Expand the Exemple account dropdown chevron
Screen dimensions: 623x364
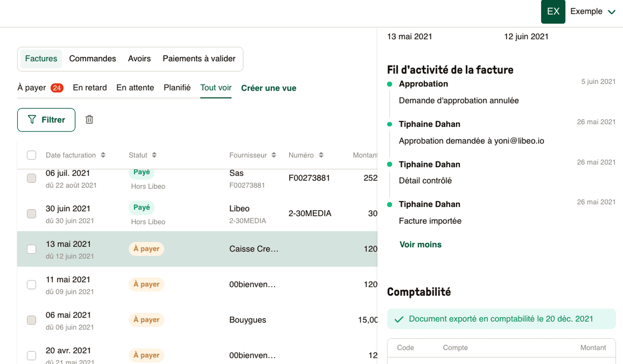pos(612,12)
